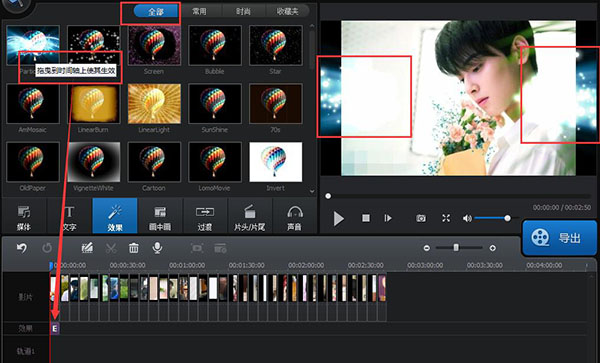600x363 pixels.
Task: Click the scissors split icon
Action: (x=111, y=248)
